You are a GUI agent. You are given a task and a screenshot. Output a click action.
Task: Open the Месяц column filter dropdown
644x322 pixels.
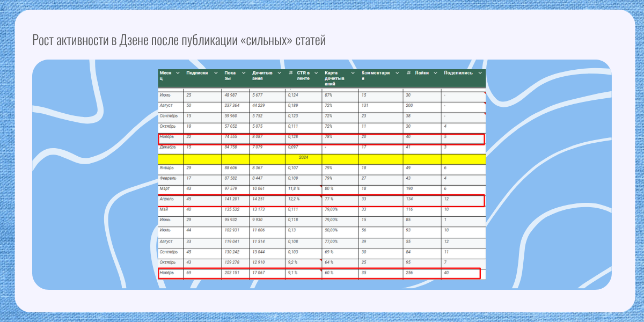click(178, 73)
